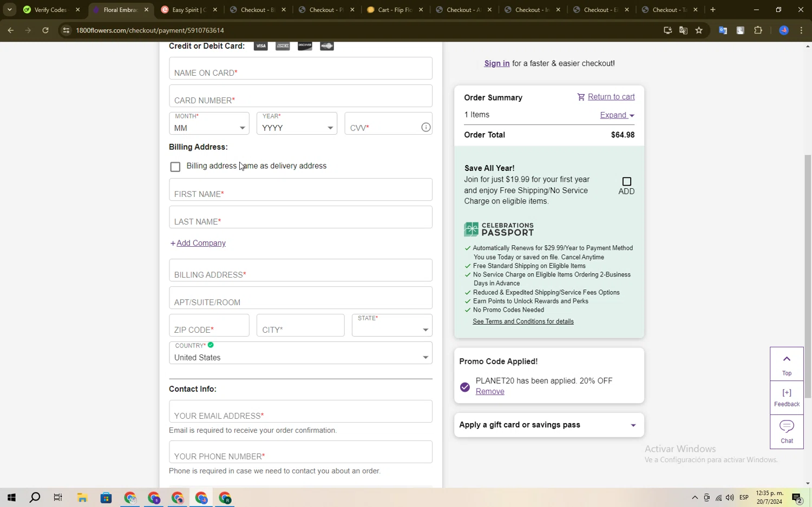Click the purple promo applied checkmark icon
812x507 pixels.
[465, 387]
